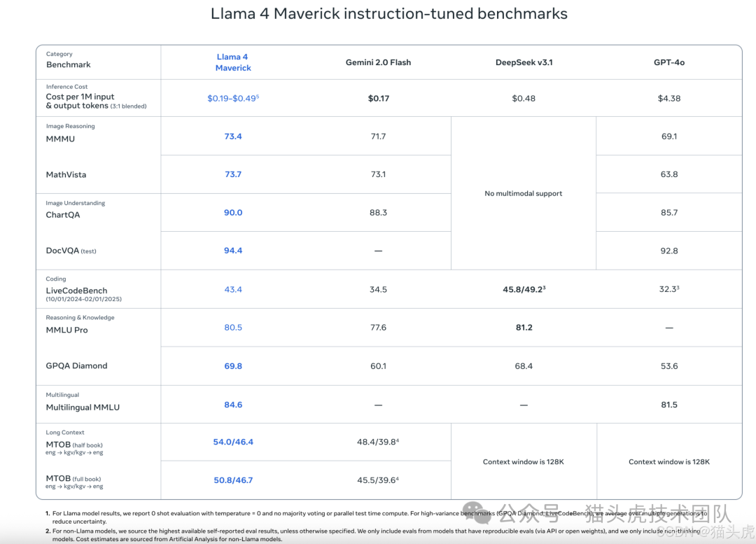Click footnote 1 about Llama model results

pyautogui.click(x=376, y=517)
